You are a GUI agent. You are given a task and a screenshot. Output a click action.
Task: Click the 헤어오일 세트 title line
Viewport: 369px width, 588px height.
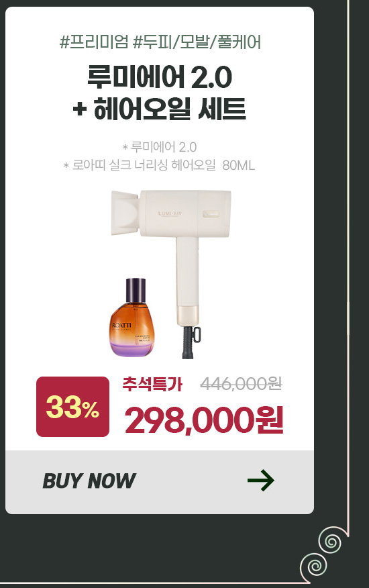160,109
